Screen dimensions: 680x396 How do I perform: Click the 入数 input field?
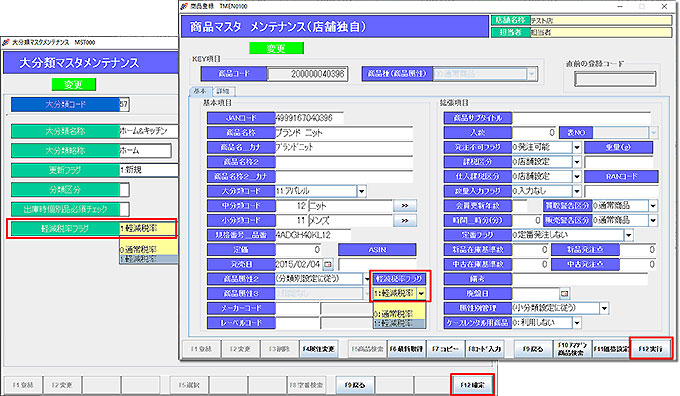click(x=534, y=133)
